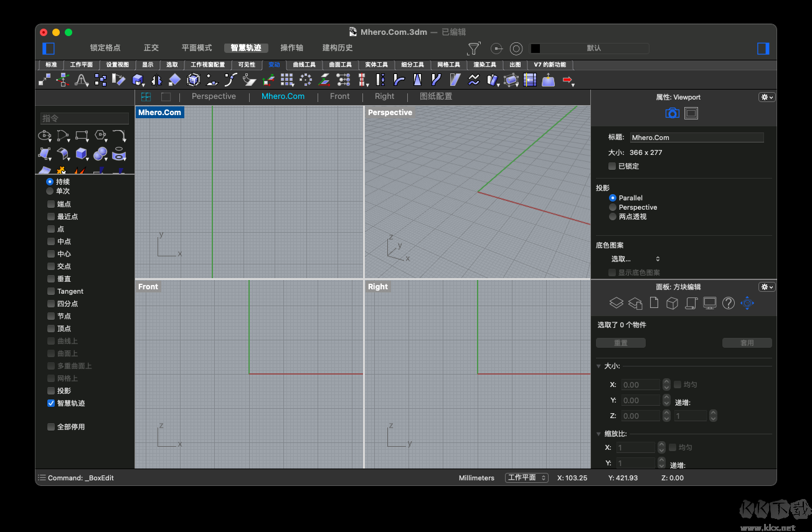This screenshot has height=532, width=812.
Task: Switch to the 标准 toolbar tab
Action: (51, 65)
